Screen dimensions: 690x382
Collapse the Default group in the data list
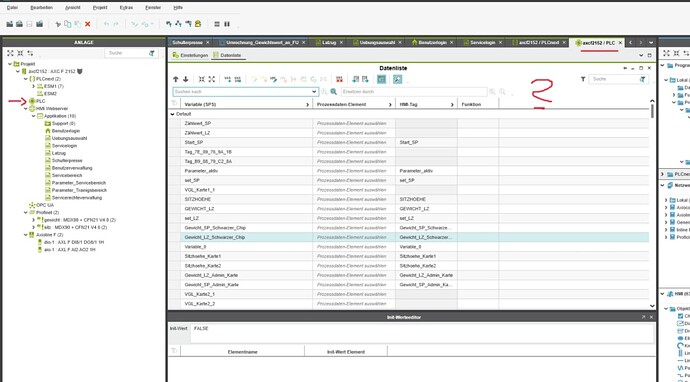(172, 114)
